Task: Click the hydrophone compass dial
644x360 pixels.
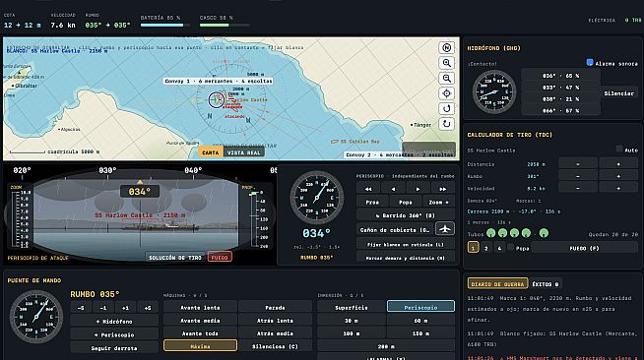Action: point(494,92)
